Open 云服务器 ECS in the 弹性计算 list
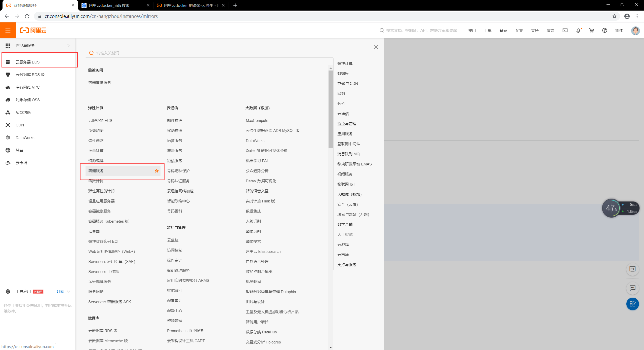644x350 pixels. pyautogui.click(x=100, y=120)
